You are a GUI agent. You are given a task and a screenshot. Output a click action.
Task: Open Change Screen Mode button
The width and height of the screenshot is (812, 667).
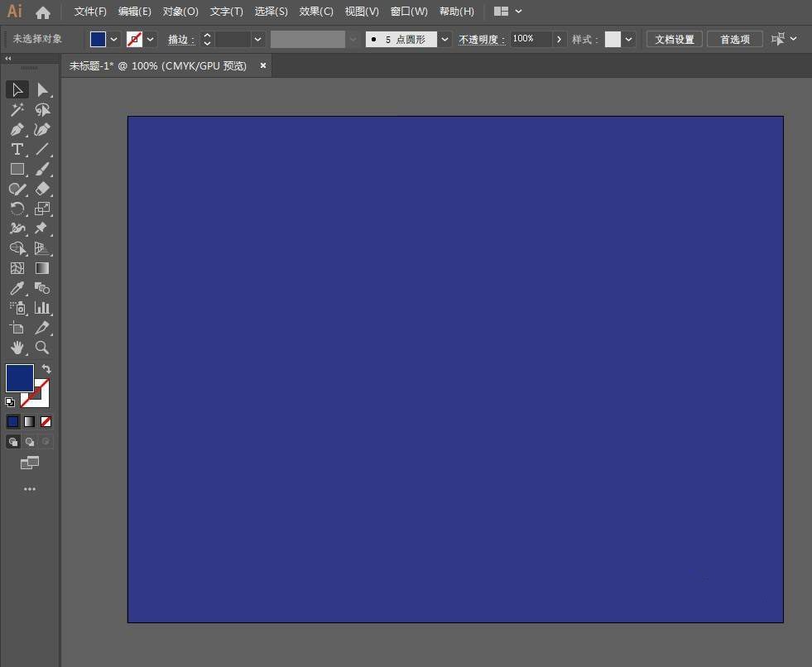tap(30, 463)
